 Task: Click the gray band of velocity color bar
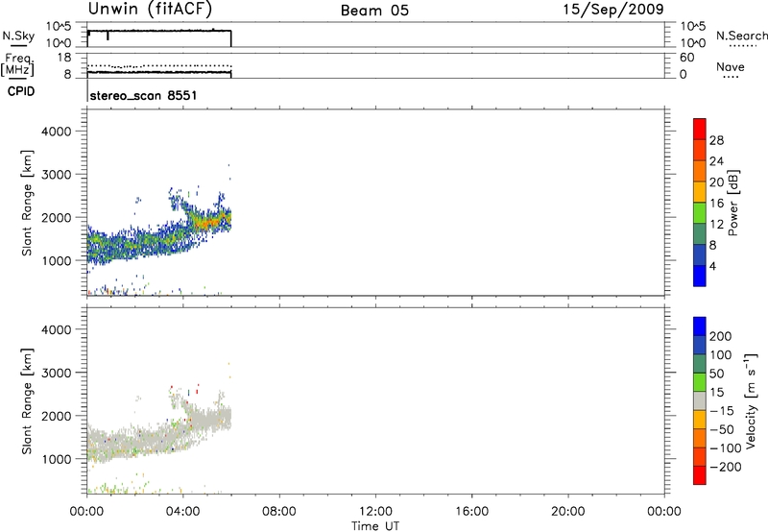[700, 401]
